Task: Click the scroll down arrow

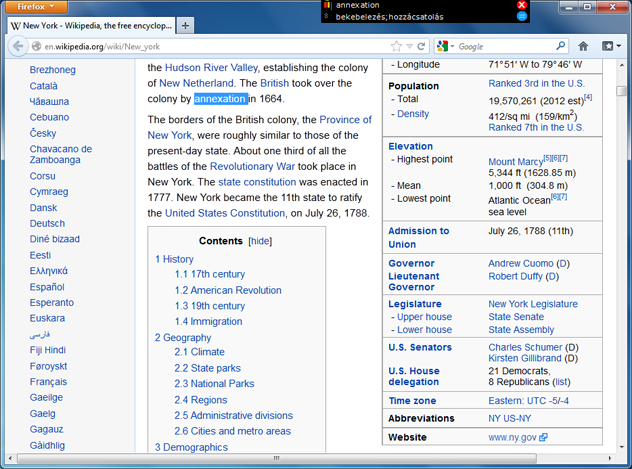Action: pyautogui.click(x=621, y=447)
